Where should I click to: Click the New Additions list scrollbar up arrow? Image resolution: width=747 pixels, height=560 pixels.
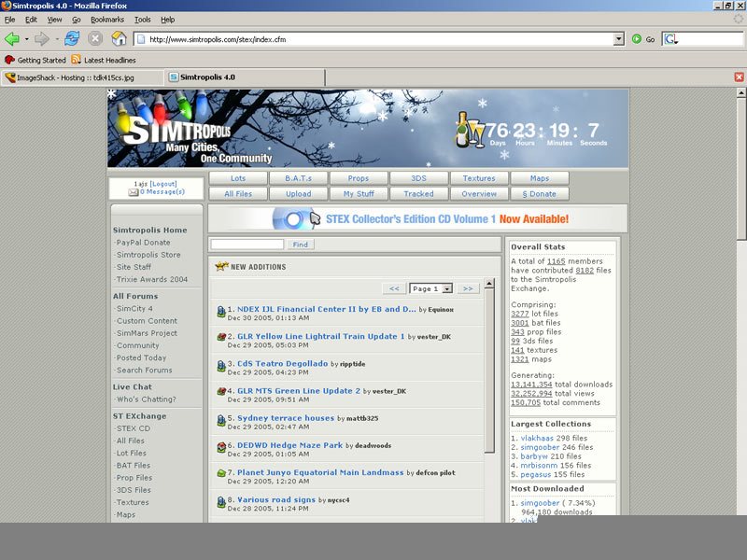(x=489, y=285)
